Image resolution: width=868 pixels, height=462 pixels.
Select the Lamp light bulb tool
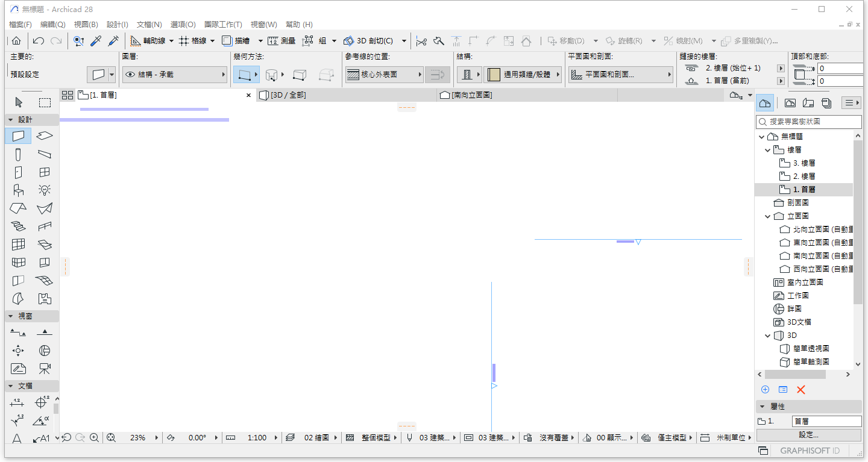point(45,190)
